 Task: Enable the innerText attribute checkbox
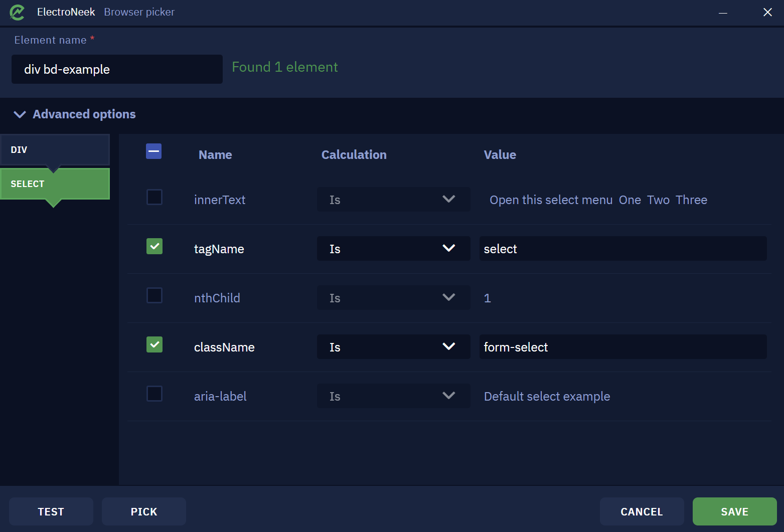(154, 197)
